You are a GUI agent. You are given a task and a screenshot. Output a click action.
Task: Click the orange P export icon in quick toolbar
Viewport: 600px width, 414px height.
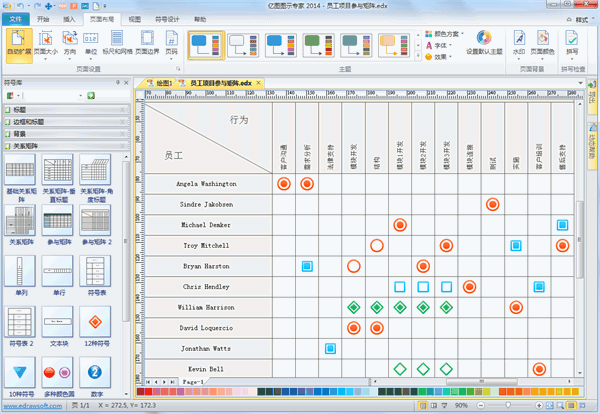coord(73,6)
